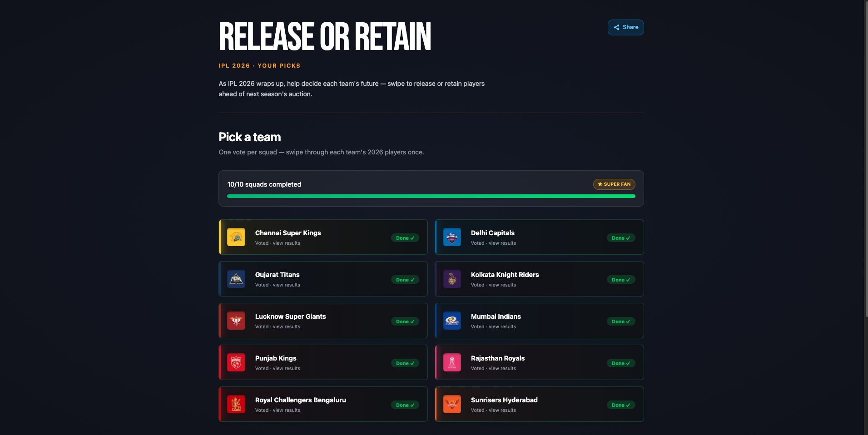The height and width of the screenshot is (435, 868).
Task: Tap the 'Punjab Kings' team name
Action: coord(276,358)
